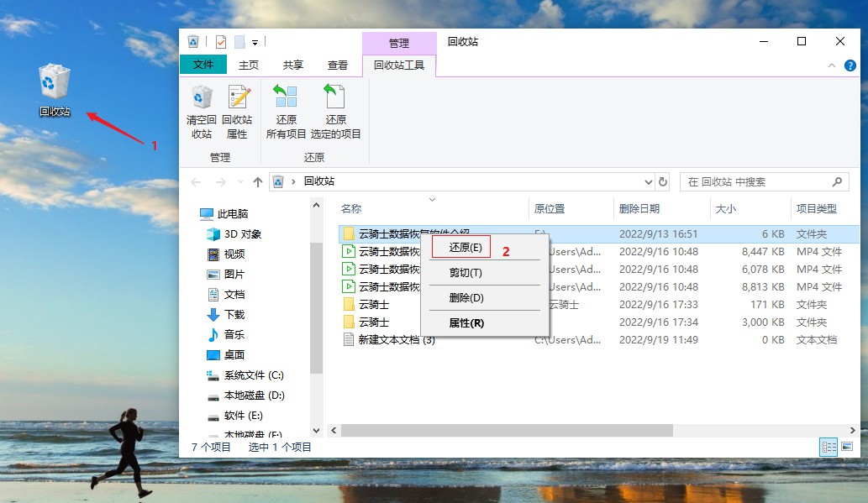Refresh the folder with the refresh icon
The image size is (868, 503).
[x=663, y=181]
